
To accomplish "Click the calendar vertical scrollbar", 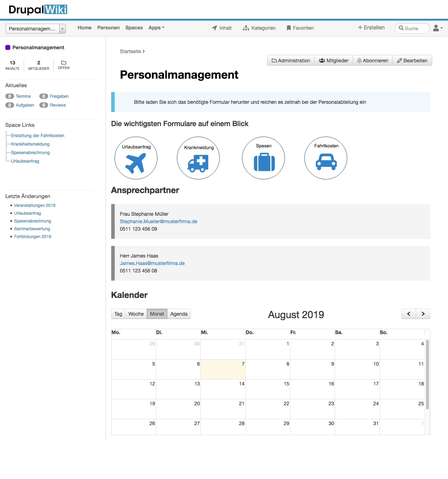I will coord(427,374).
